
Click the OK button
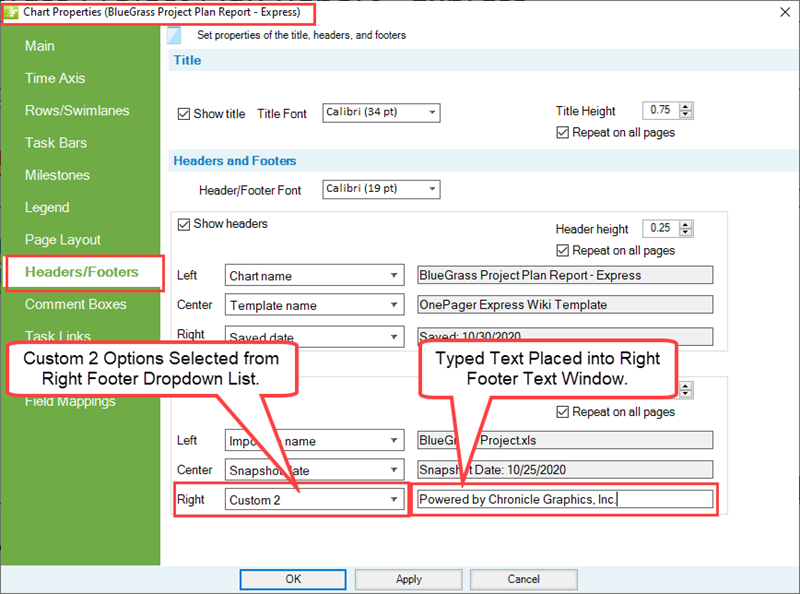[293, 579]
